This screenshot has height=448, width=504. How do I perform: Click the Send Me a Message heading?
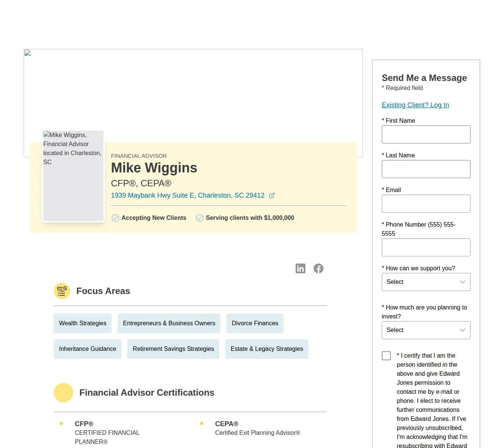pyautogui.click(x=424, y=78)
